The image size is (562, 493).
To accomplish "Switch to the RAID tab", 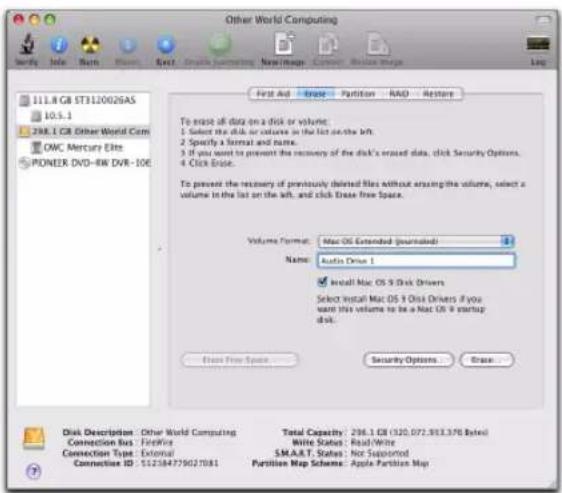I will coord(399,94).
